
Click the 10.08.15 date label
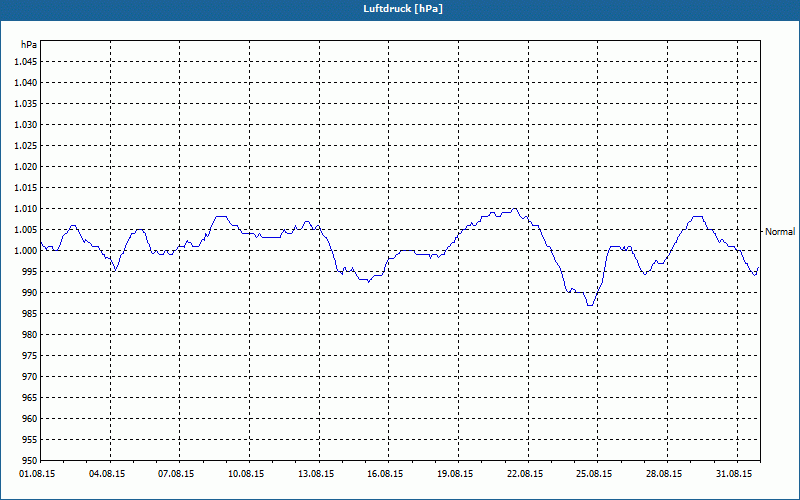(x=246, y=474)
